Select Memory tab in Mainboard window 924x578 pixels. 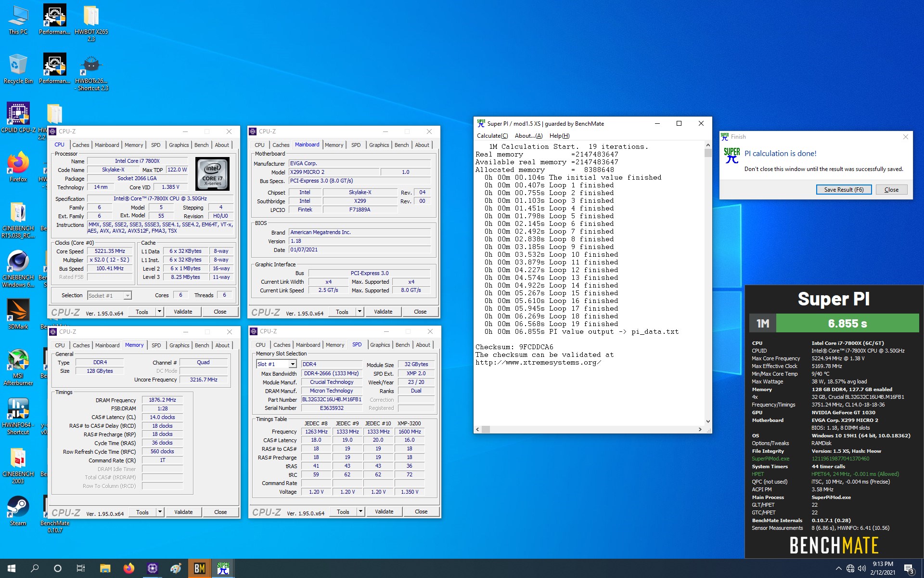334,145
